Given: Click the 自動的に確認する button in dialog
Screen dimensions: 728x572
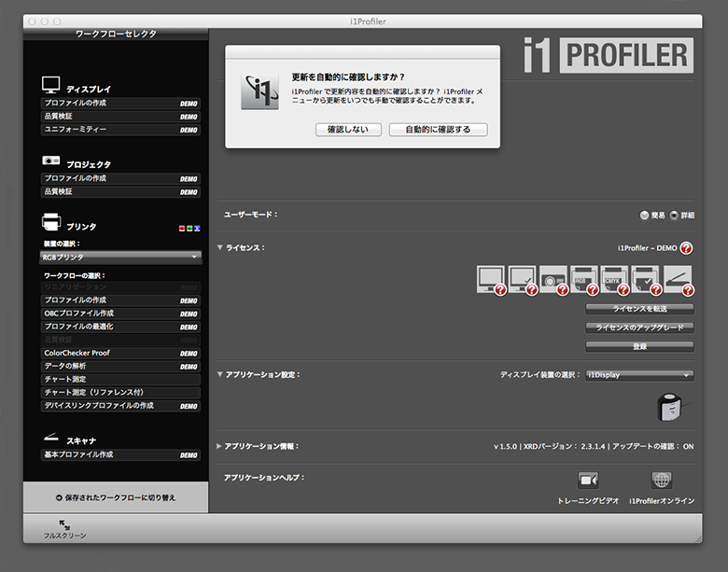Looking at the screenshot, I should click(438, 130).
